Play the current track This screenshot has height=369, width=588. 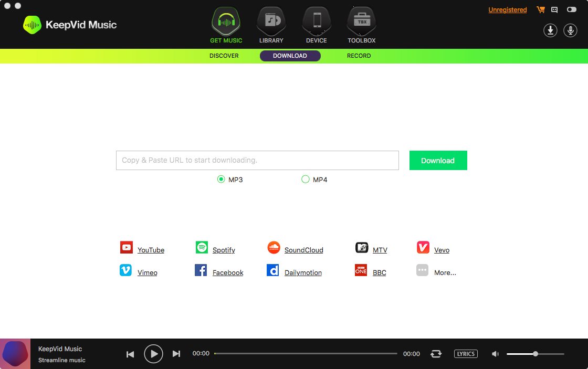(153, 354)
